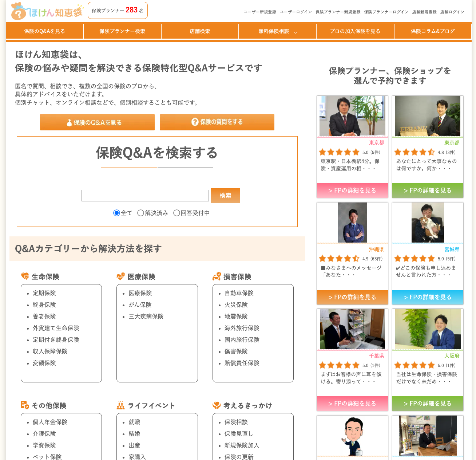Open 保険のQ&Aを見る in the navigation bar

(x=44, y=31)
